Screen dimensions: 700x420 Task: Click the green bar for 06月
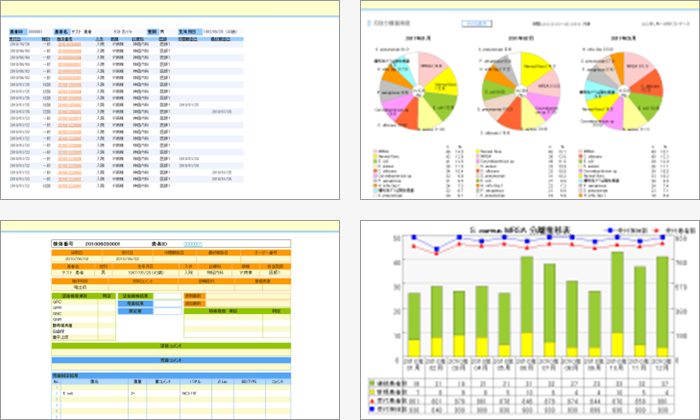tap(527, 295)
